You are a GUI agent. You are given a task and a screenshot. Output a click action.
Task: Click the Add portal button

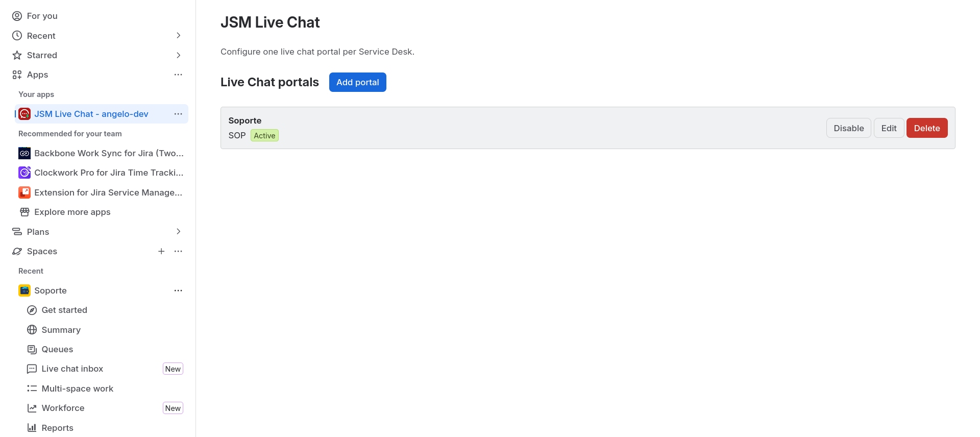(358, 82)
